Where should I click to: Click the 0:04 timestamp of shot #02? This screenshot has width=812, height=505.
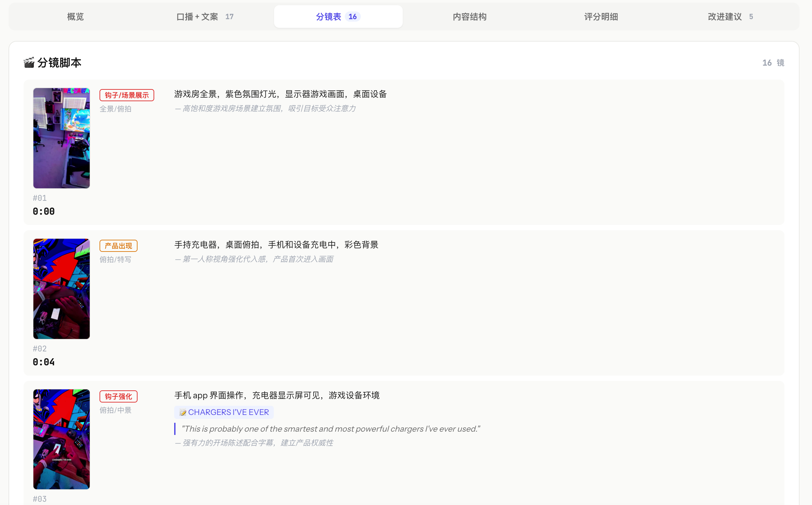tap(44, 362)
